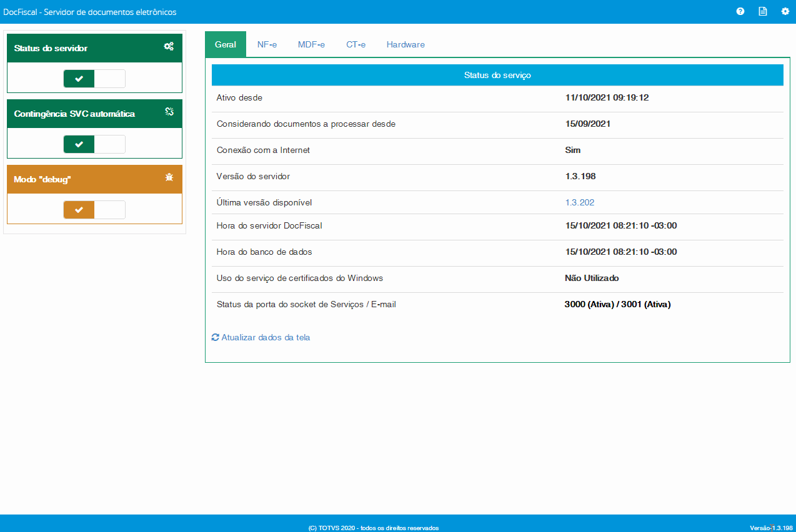Screen dimensions: 796x532
Task: Switch to the NF-e tab
Action: pos(267,44)
